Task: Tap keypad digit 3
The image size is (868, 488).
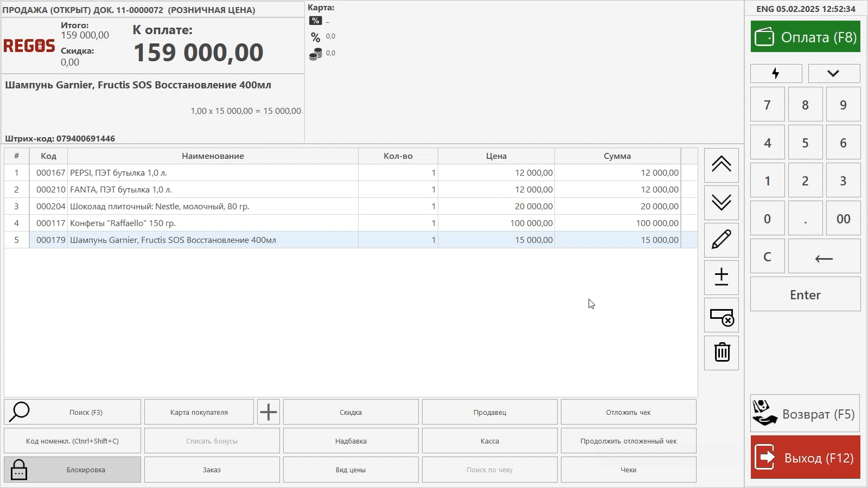Action: [x=843, y=181]
